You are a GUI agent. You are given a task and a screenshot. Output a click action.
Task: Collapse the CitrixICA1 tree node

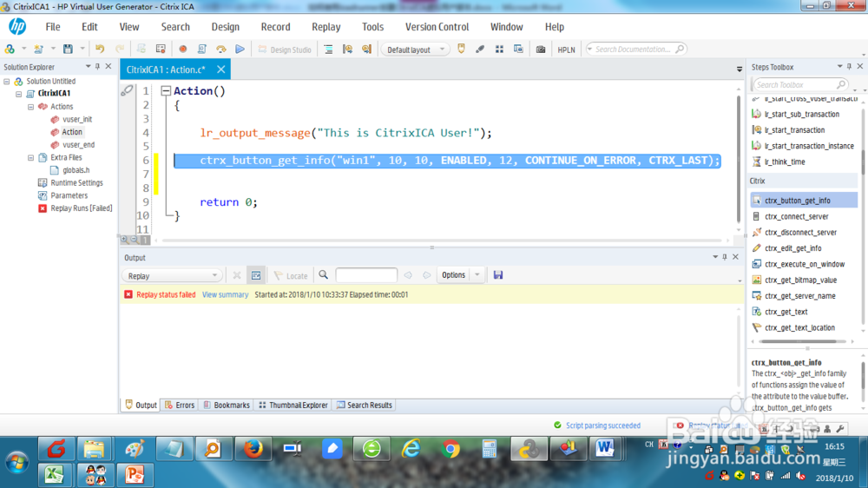(x=19, y=94)
